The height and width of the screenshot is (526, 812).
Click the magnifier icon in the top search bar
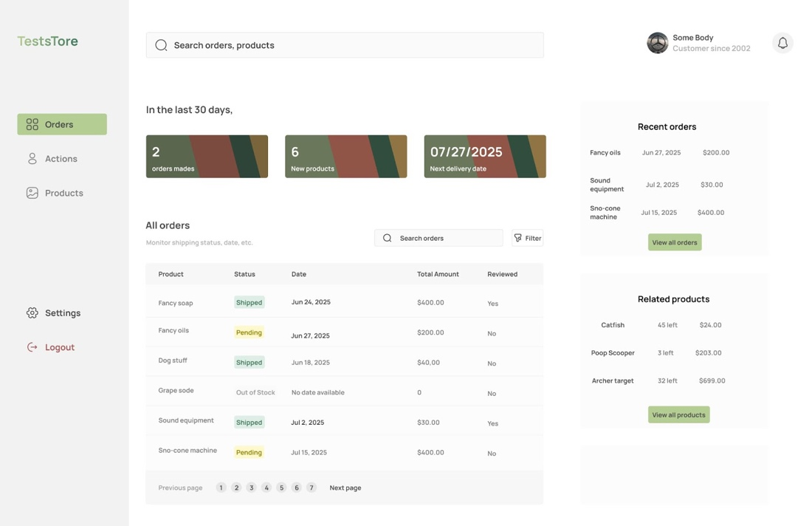[x=160, y=44]
